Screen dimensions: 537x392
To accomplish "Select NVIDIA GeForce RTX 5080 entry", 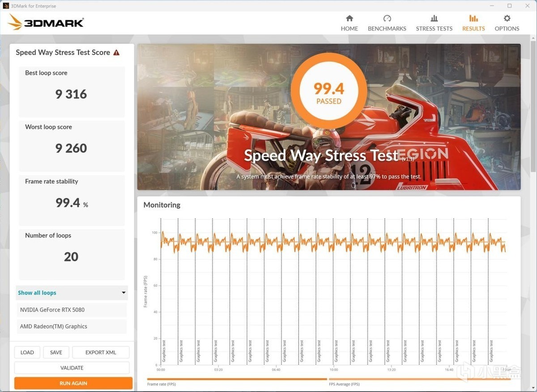I will click(72, 310).
